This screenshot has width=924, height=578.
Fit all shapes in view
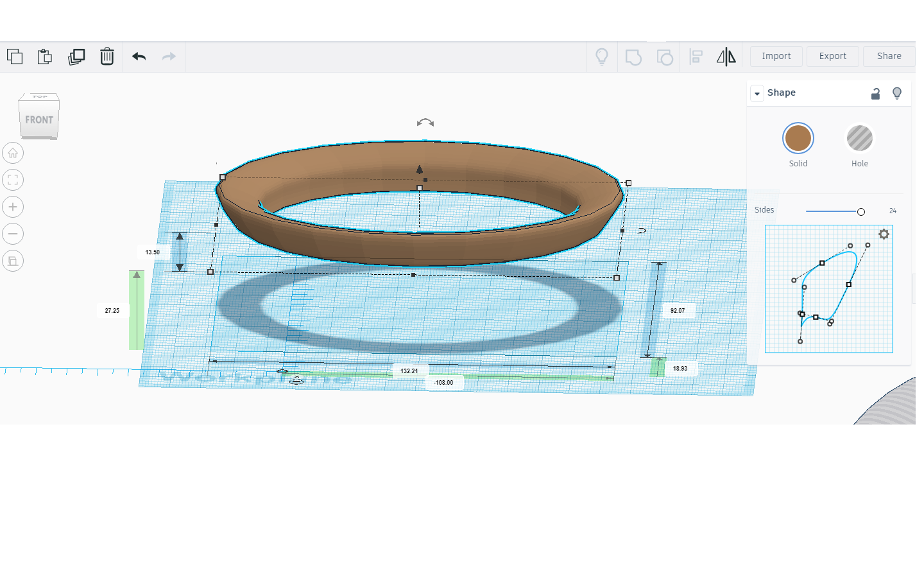coord(13,180)
